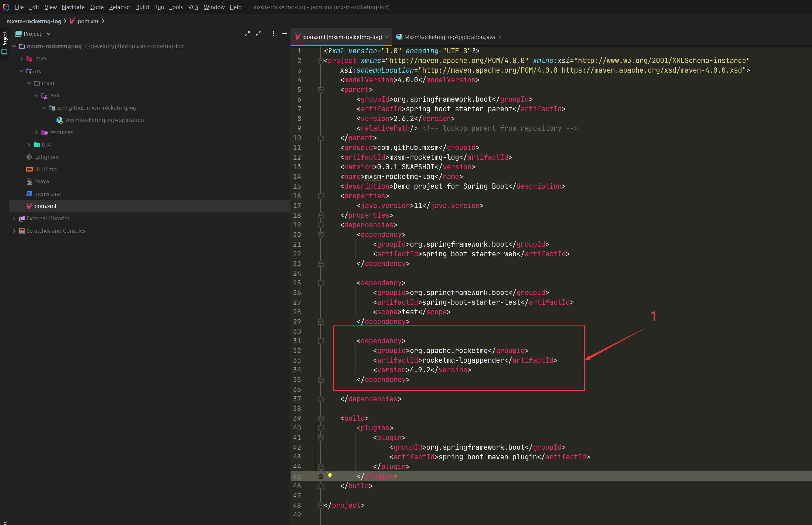Open the Project panel options (three dots)
The height and width of the screenshot is (525, 812).
pos(273,34)
